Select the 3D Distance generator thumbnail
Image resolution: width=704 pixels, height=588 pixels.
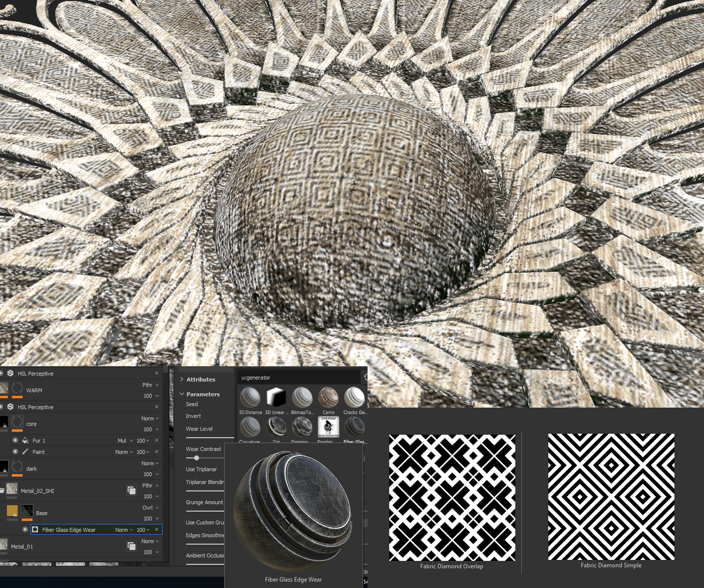click(250, 397)
